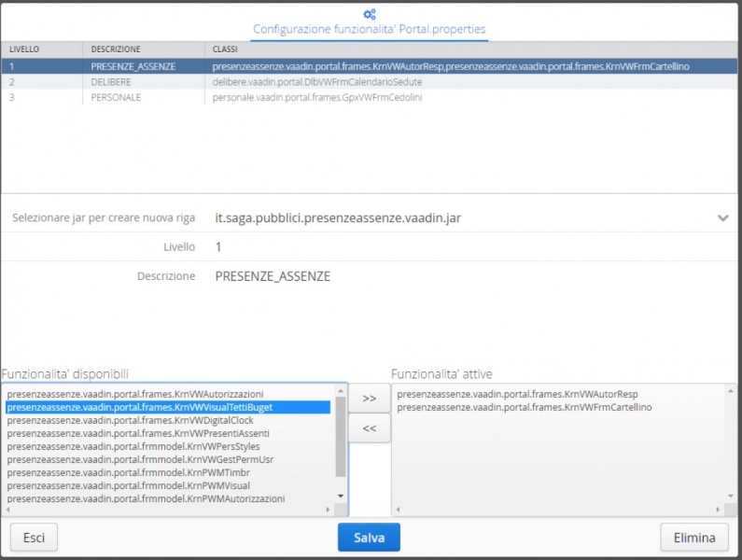The image size is (742, 560).
Task: Select KrnVWFrmCartellino in active functions
Action: [x=524, y=407]
